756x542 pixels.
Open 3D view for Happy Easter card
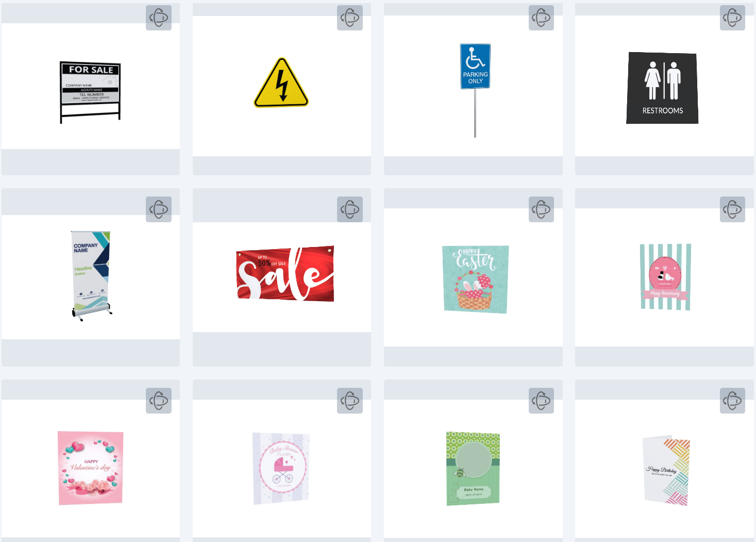point(541,209)
